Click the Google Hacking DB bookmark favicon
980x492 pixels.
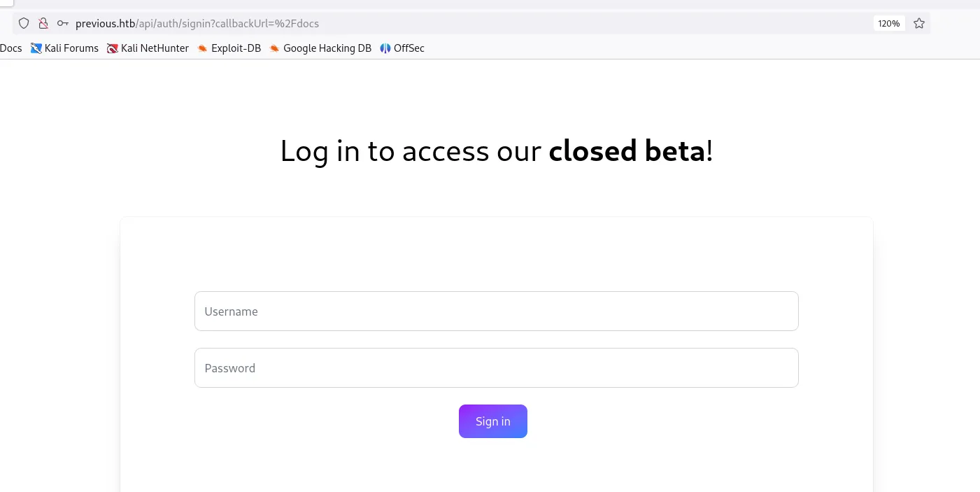point(275,48)
